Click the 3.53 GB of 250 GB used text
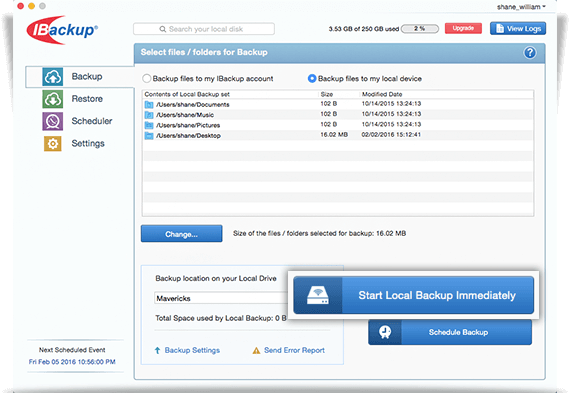This screenshot has width=570, height=393. (364, 29)
